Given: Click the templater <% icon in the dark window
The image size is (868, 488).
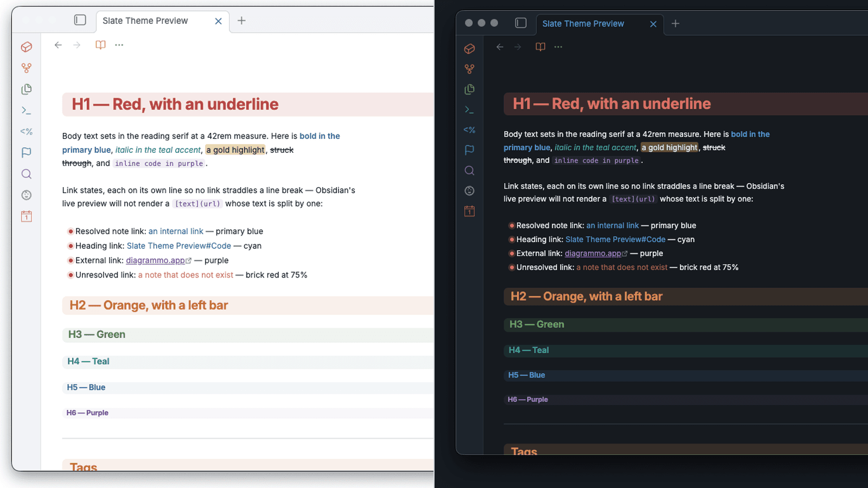Looking at the screenshot, I should 470,130.
